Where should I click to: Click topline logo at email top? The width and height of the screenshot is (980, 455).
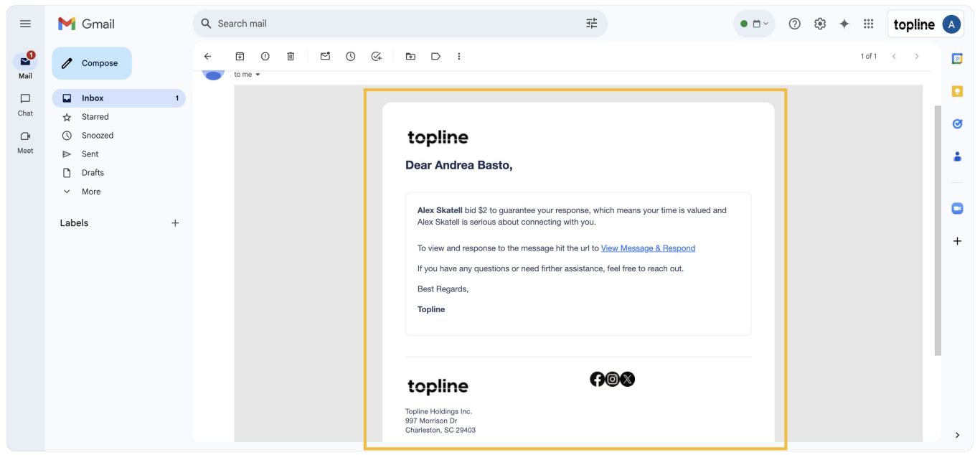point(438,138)
